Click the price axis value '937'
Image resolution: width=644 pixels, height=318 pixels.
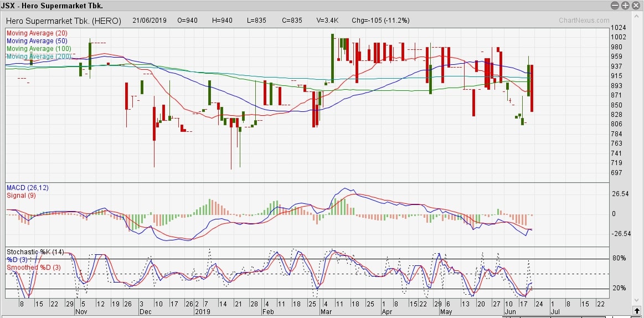tap(617, 66)
